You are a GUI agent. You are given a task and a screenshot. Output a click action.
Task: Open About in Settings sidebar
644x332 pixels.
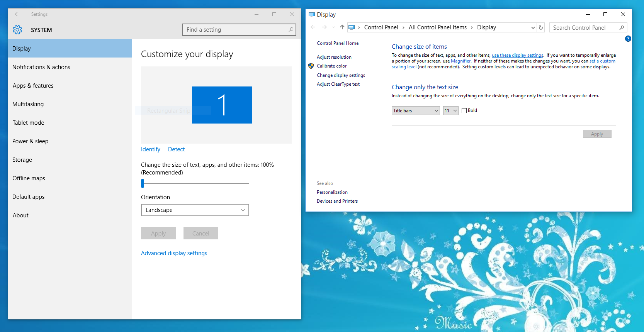click(70, 215)
